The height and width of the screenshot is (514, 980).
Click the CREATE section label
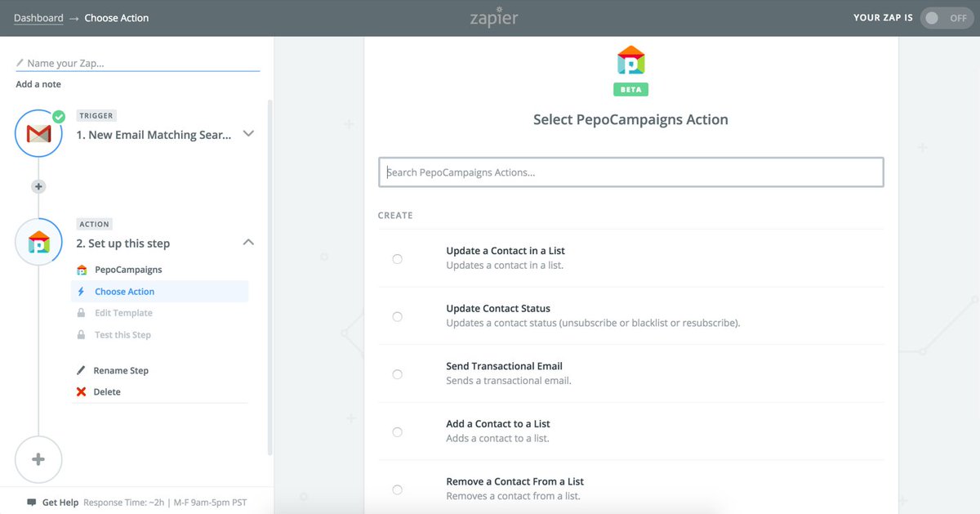(395, 216)
